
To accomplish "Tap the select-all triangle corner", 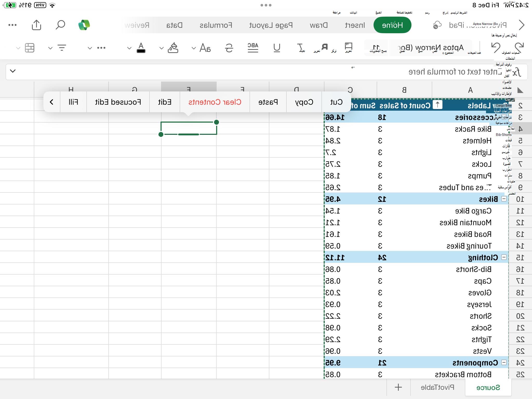I will (x=520, y=90).
